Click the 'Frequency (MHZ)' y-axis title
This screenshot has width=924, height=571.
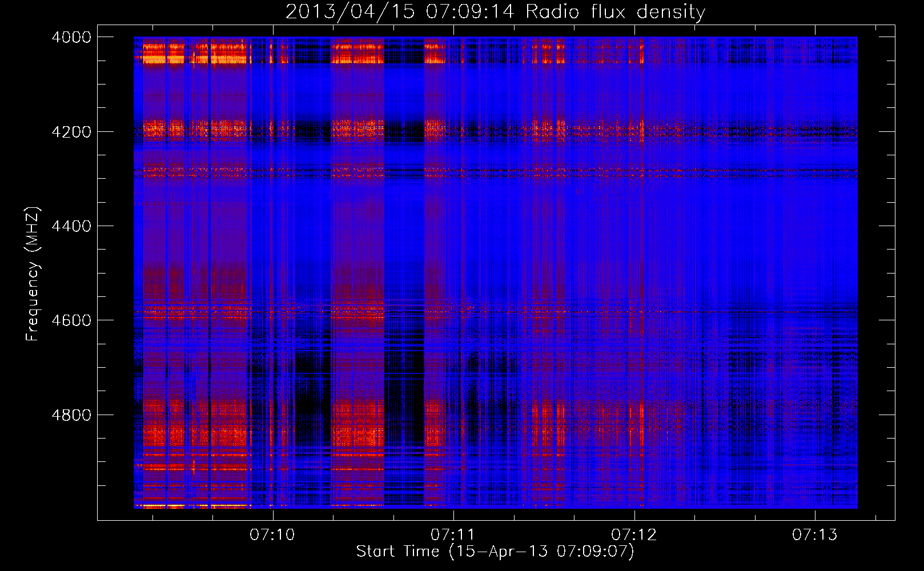pos(33,274)
